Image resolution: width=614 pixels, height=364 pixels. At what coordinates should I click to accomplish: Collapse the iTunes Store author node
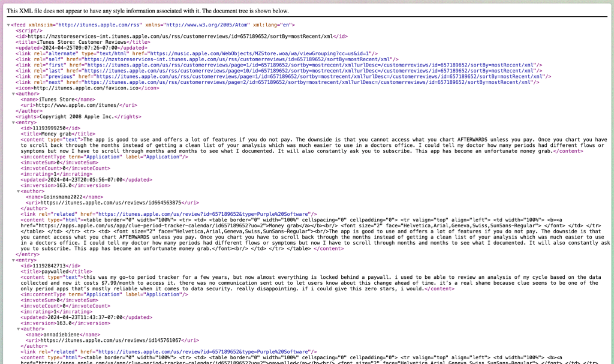pos(13,94)
